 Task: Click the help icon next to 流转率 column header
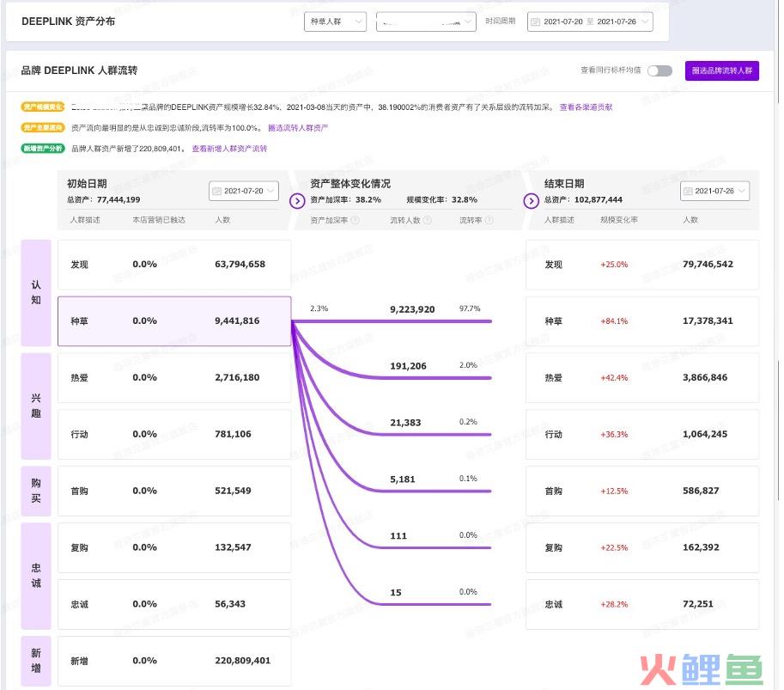click(x=489, y=220)
